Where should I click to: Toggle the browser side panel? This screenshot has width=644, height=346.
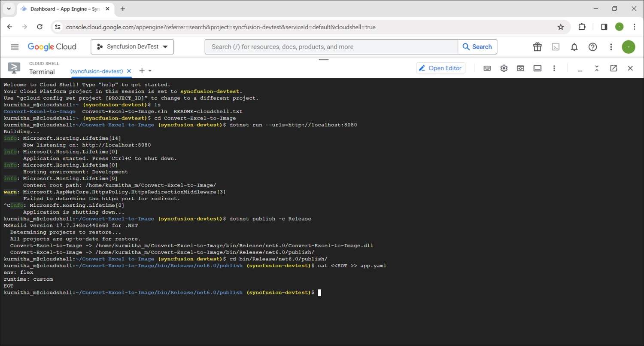(604, 27)
